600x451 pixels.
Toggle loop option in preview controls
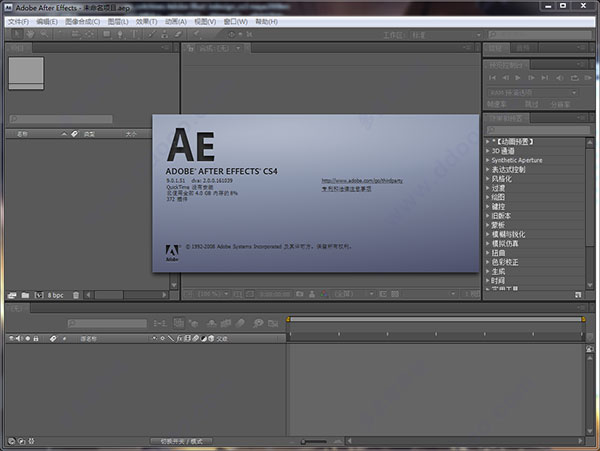574,78
